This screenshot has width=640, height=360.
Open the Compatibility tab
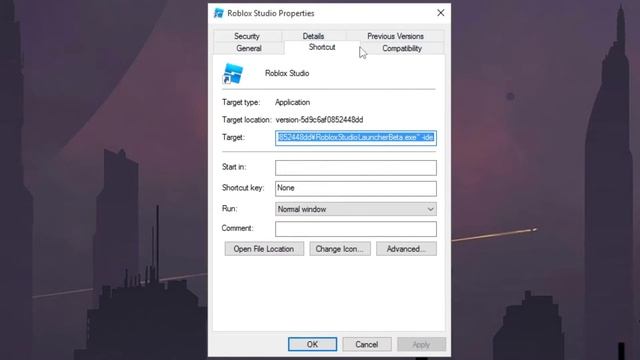402,48
